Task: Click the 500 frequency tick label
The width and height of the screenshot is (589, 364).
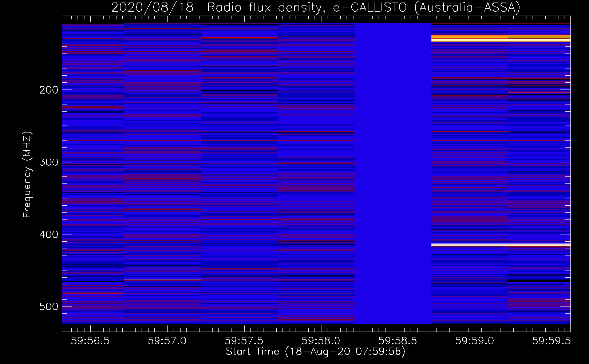Action: [x=49, y=306]
